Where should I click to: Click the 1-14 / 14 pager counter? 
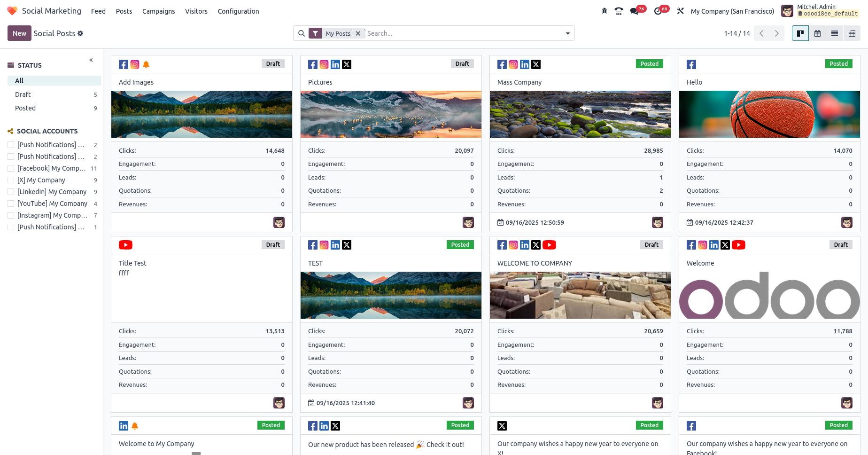[x=737, y=33]
